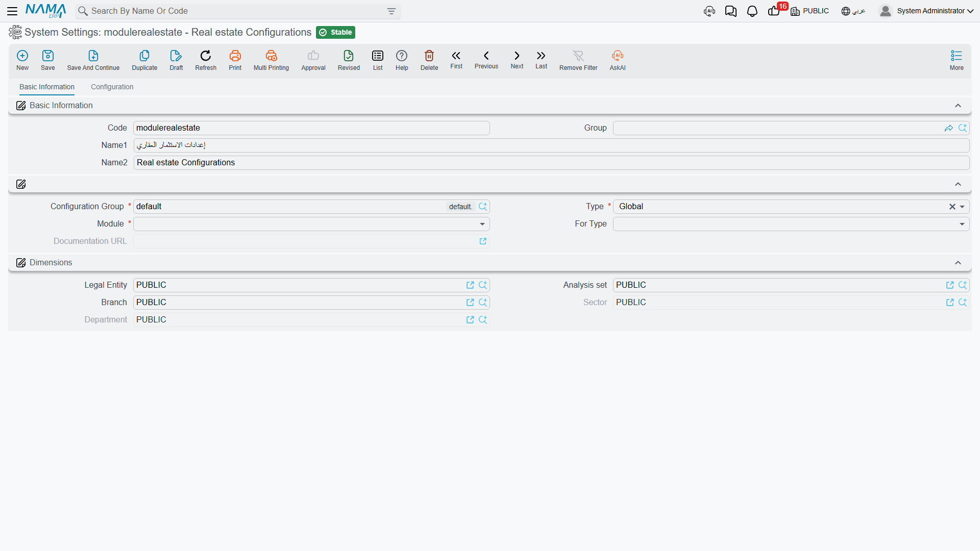Viewport: 980px width, 551px height.
Task: Click the Stable status badge
Action: click(x=335, y=33)
